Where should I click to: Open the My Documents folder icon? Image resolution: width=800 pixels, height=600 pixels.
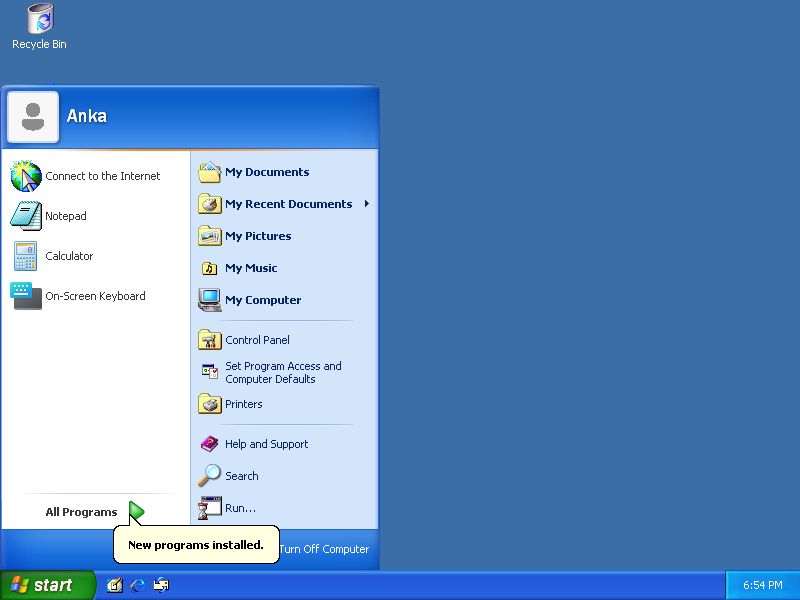(210, 172)
